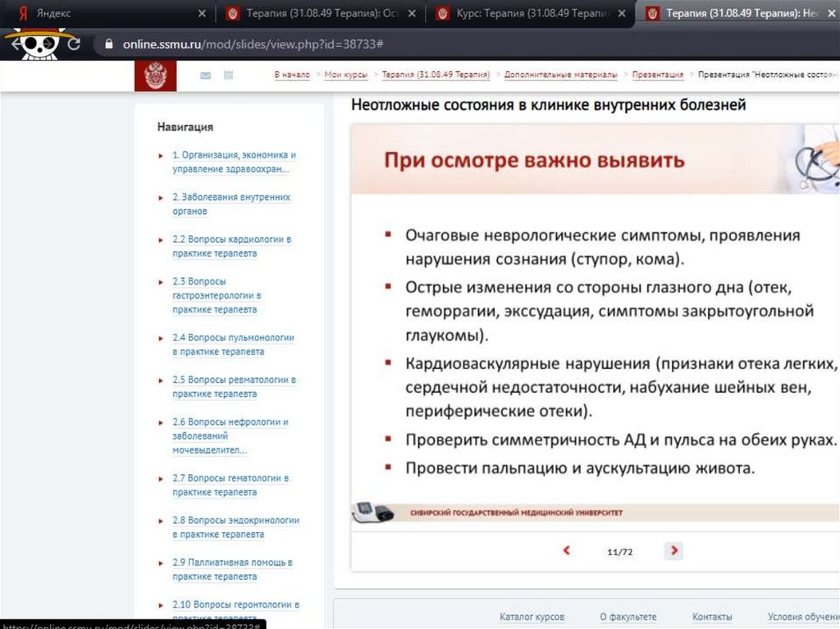This screenshot has height=629, width=840.
Task: Open 'Терапия (31.08.49 Терапия)' breadcrumb
Action: (436, 75)
